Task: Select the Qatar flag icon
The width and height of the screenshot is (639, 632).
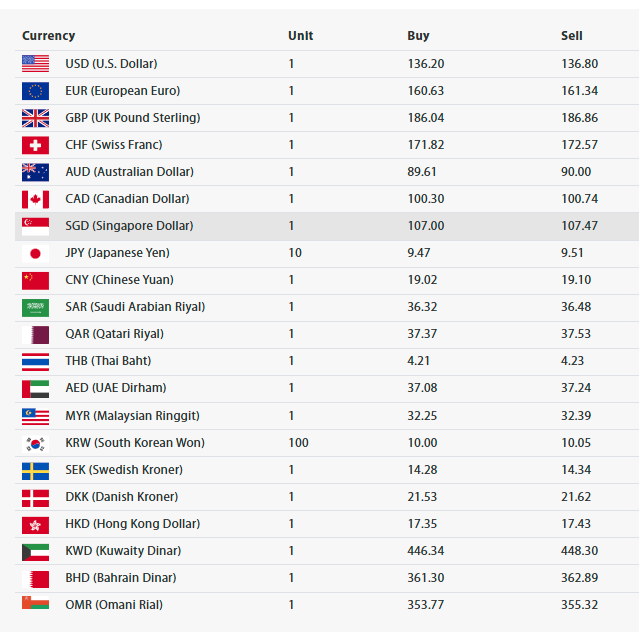Action: pos(35,335)
